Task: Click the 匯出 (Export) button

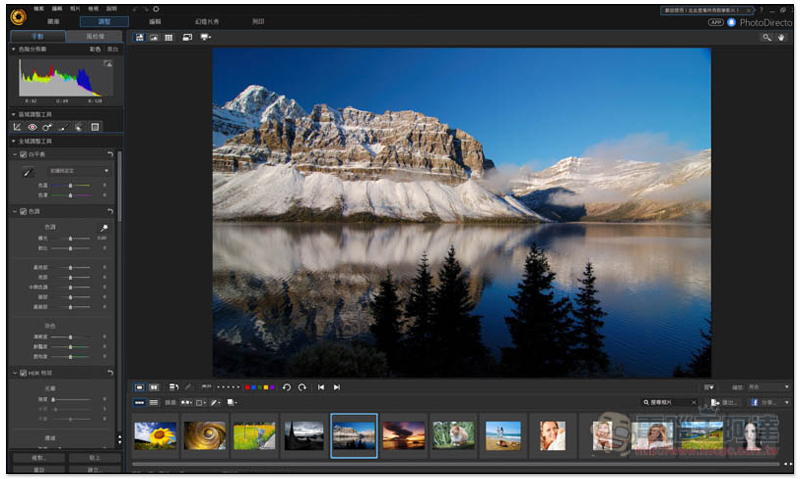Action: (x=722, y=402)
